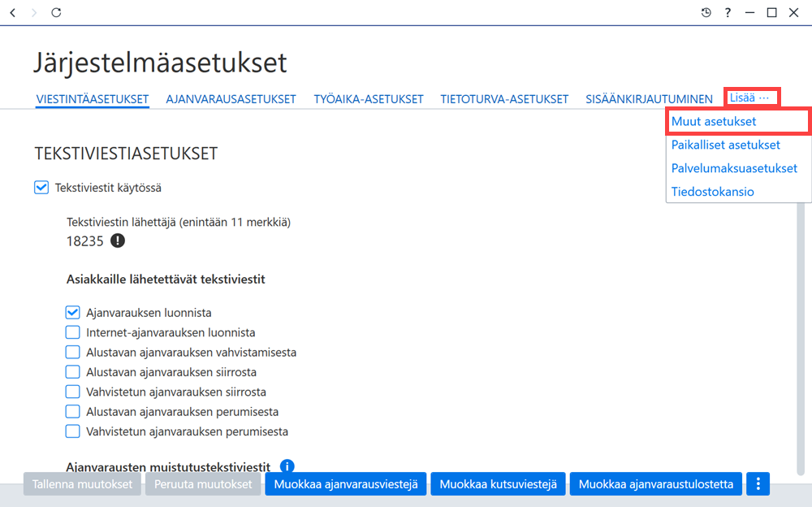Click Muokkaa ajanvarausviestejä button
This screenshot has height=507, width=812.
click(x=346, y=484)
